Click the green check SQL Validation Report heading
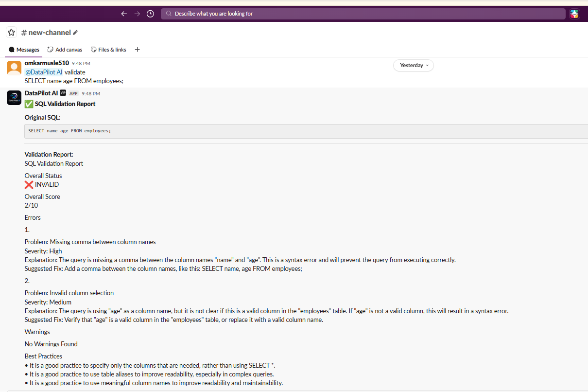 60,104
